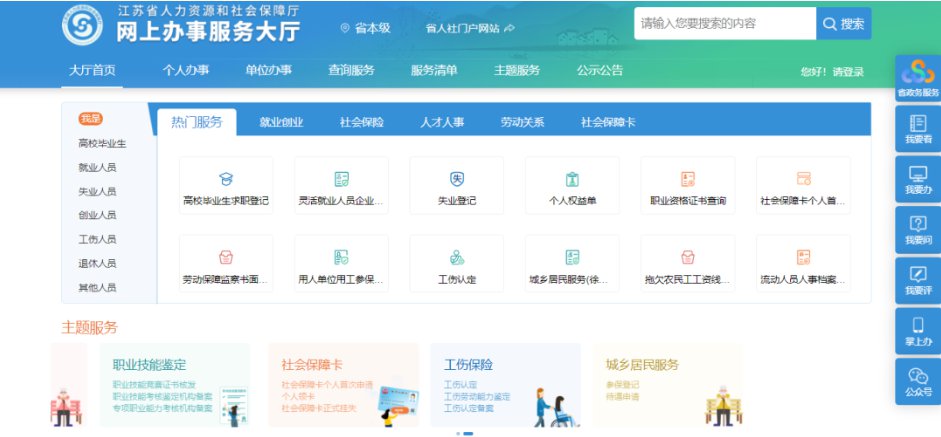Click the 公众号 WeChat icon

pos(918,381)
